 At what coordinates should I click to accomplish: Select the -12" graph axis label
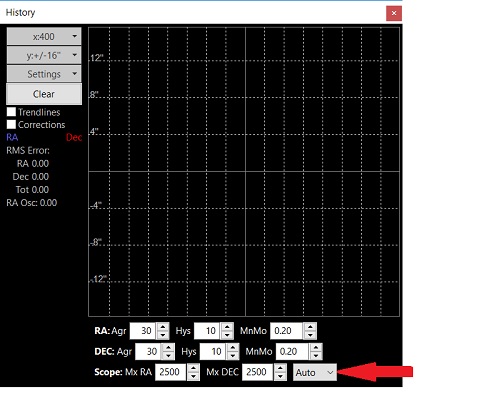tap(98, 279)
